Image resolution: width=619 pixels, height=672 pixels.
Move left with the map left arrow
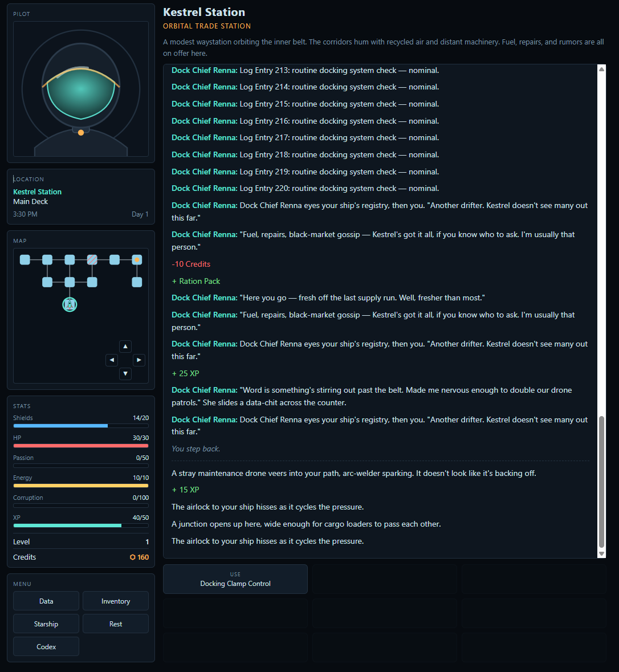pyautogui.click(x=112, y=360)
